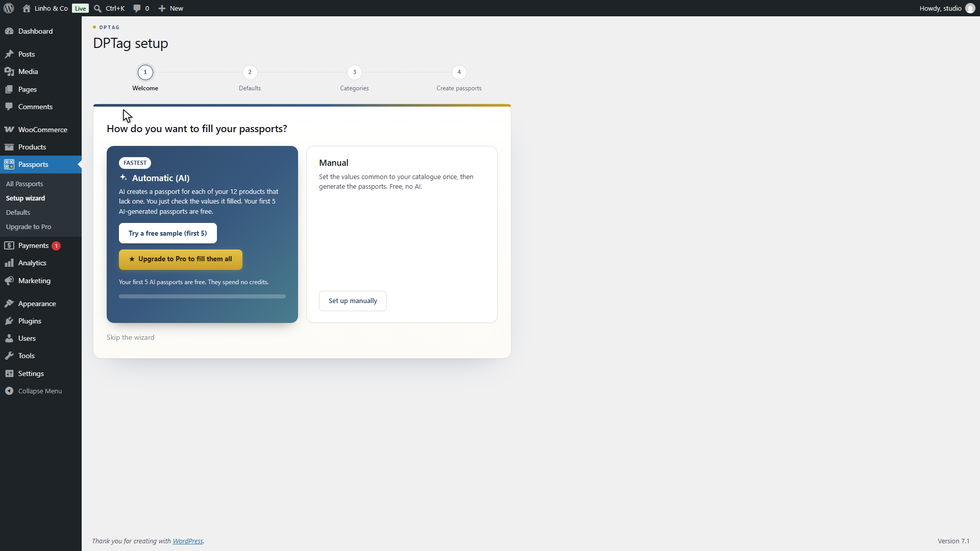Follow the WordPress footer link
The height and width of the screenshot is (551, 980).
188,541
